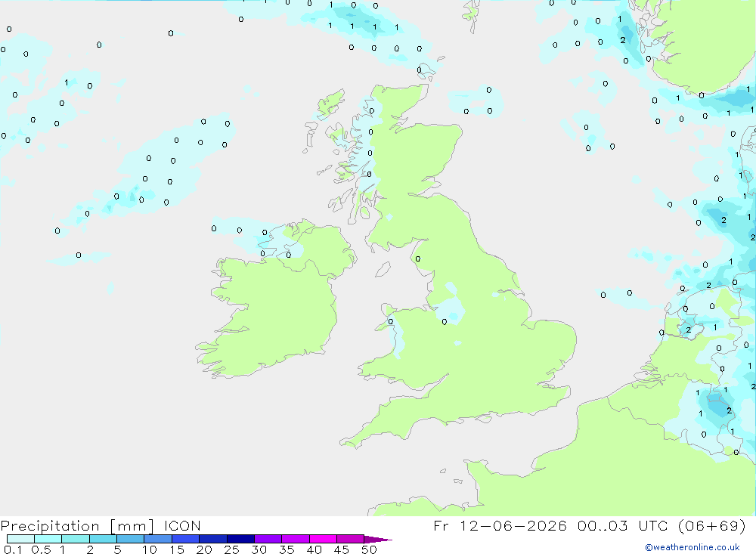
Task: Select the 5–10 mm legend color box
Action: (131, 539)
